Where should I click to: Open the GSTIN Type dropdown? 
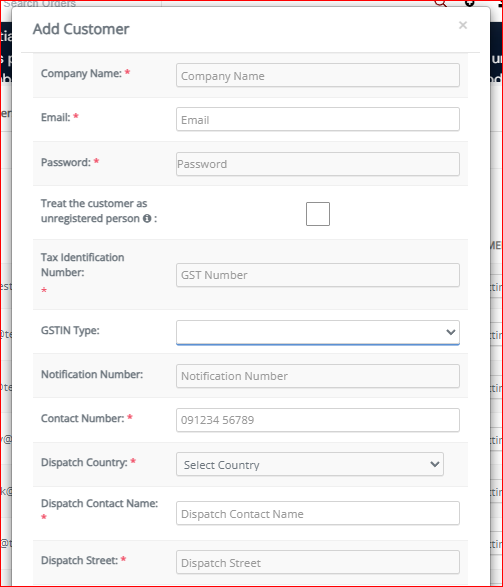318,332
